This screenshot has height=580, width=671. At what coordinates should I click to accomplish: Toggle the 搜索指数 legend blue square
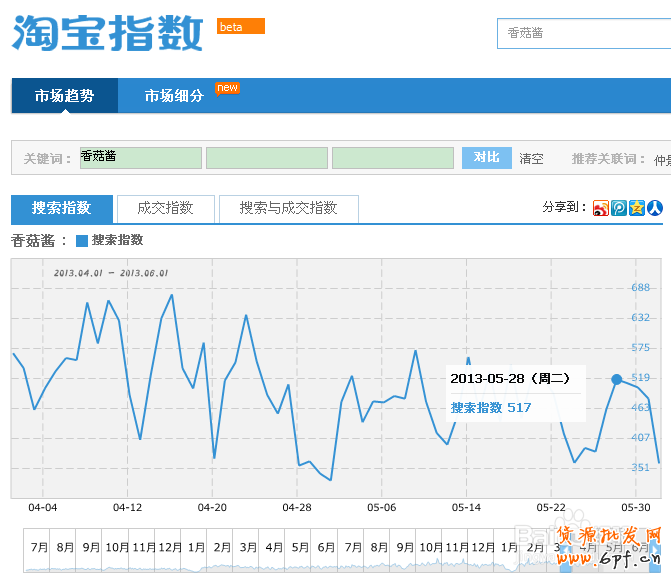coord(82,240)
